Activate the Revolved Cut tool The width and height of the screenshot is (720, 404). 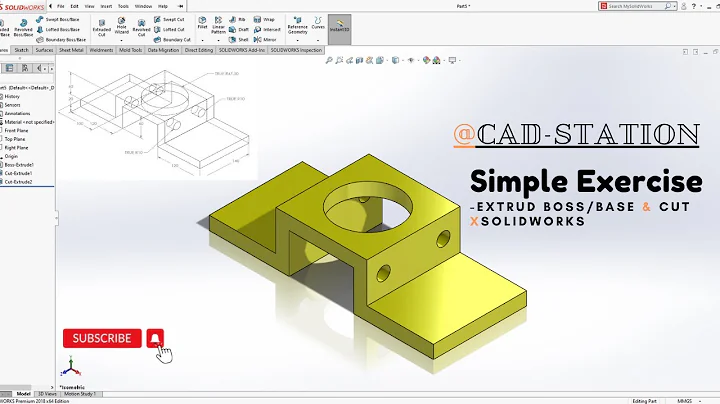tap(141, 28)
